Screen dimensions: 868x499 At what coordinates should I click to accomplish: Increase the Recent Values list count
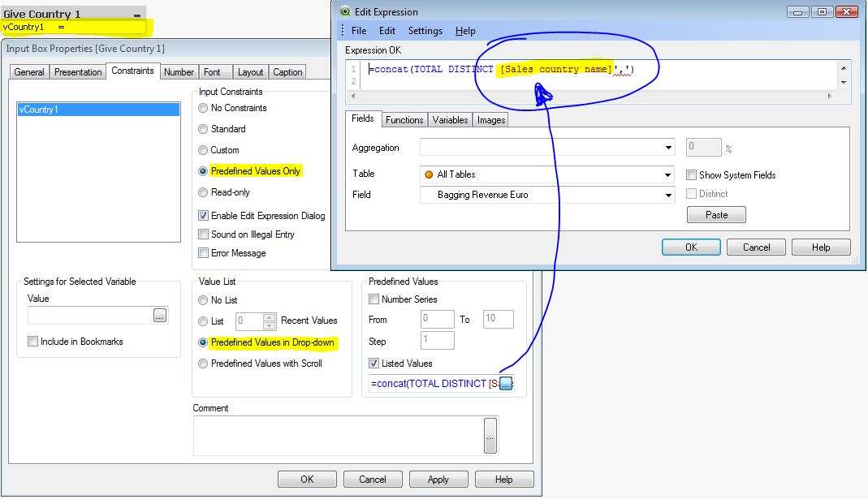[269, 317]
